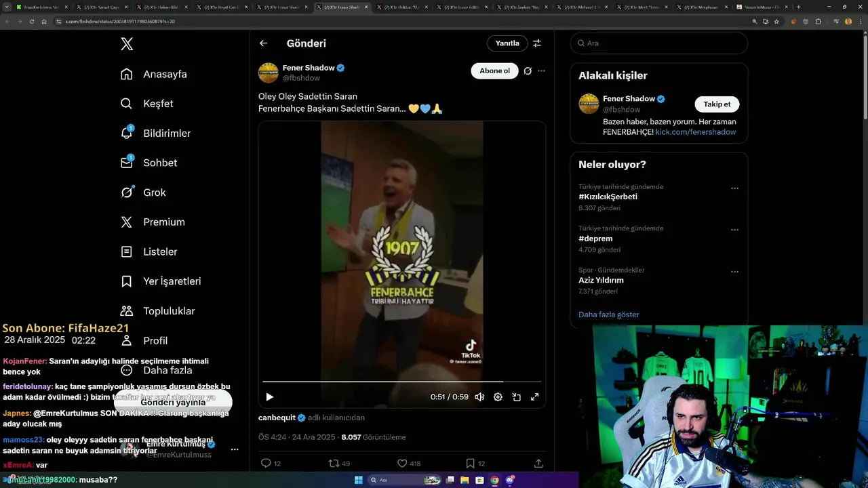The image size is (868, 488).
Task: Open kick.com/fenershadow link
Action: [696, 132]
